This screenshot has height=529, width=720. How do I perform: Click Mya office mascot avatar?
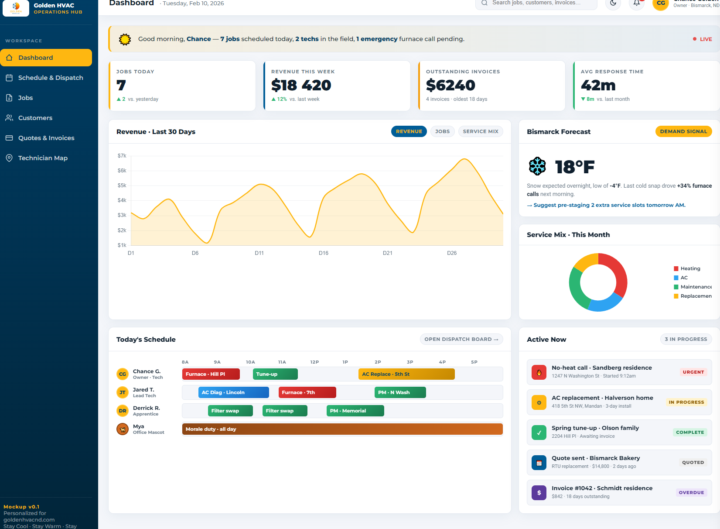pos(123,429)
